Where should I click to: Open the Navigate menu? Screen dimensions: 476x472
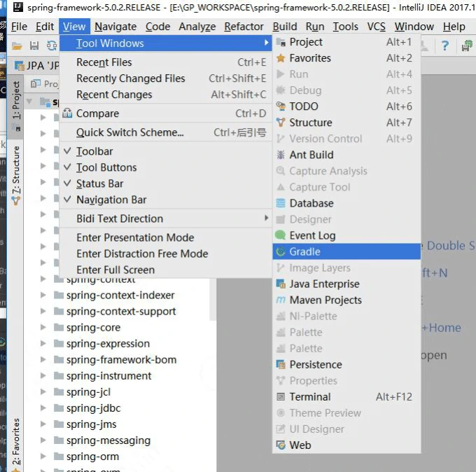coord(115,27)
